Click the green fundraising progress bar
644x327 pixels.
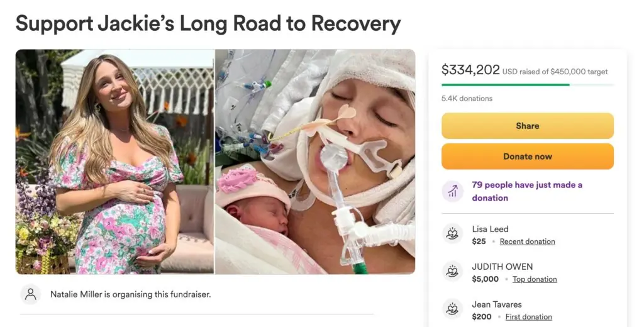coord(506,84)
